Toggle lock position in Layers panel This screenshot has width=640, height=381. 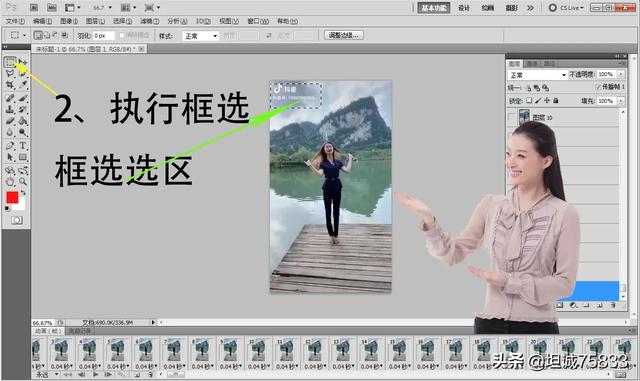pyautogui.click(x=547, y=100)
